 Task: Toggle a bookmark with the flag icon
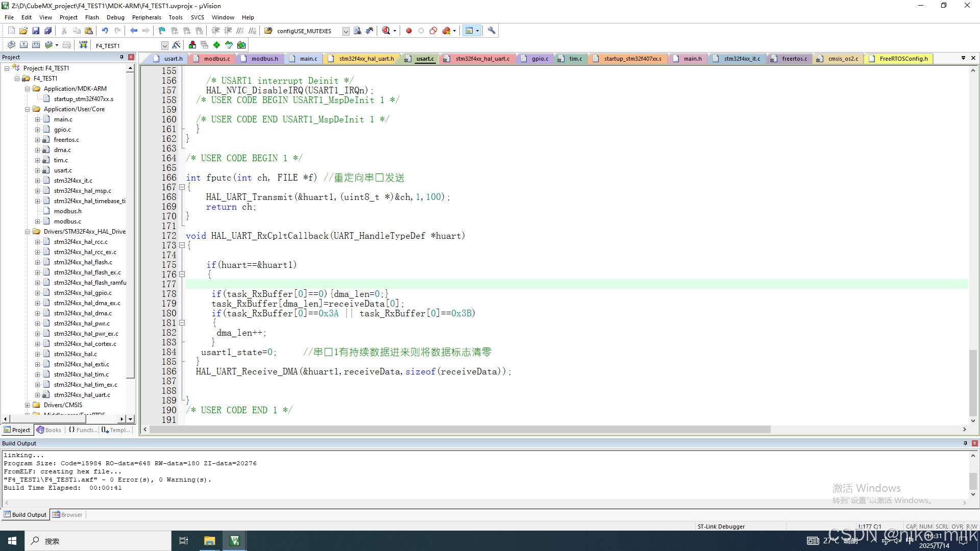coord(161,31)
